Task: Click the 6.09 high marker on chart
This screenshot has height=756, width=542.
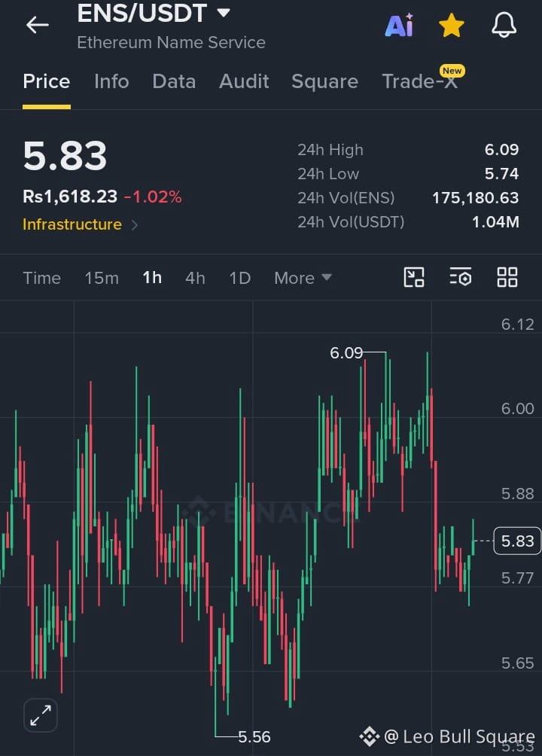Action: coord(346,353)
